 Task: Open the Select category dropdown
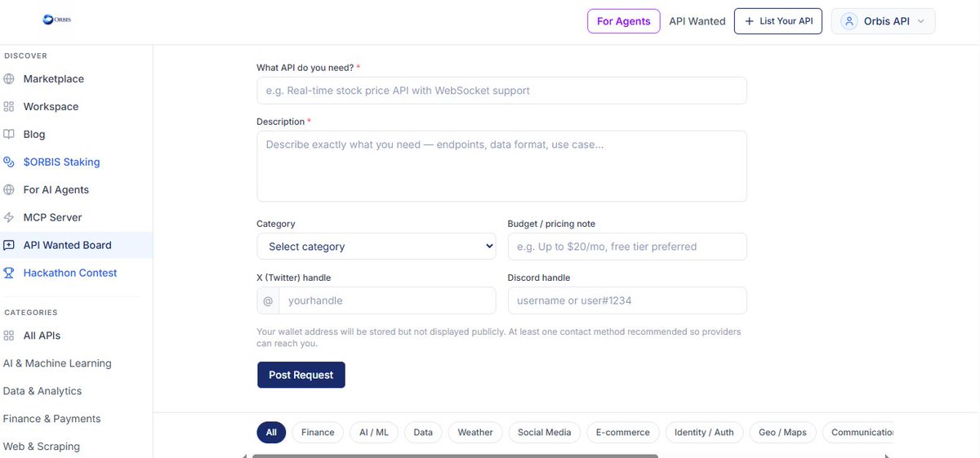click(x=376, y=247)
